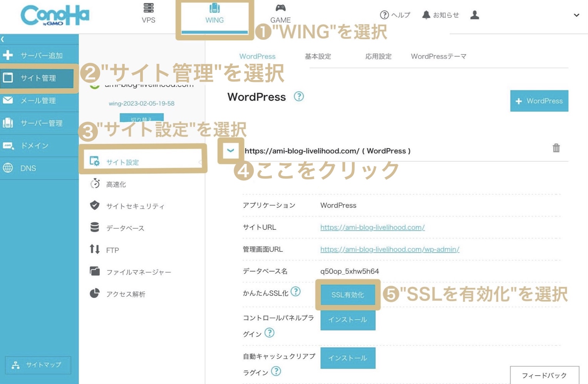Click the help icon next to WordPress heading
This screenshot has height=384, width=588.
pos(299,96)
